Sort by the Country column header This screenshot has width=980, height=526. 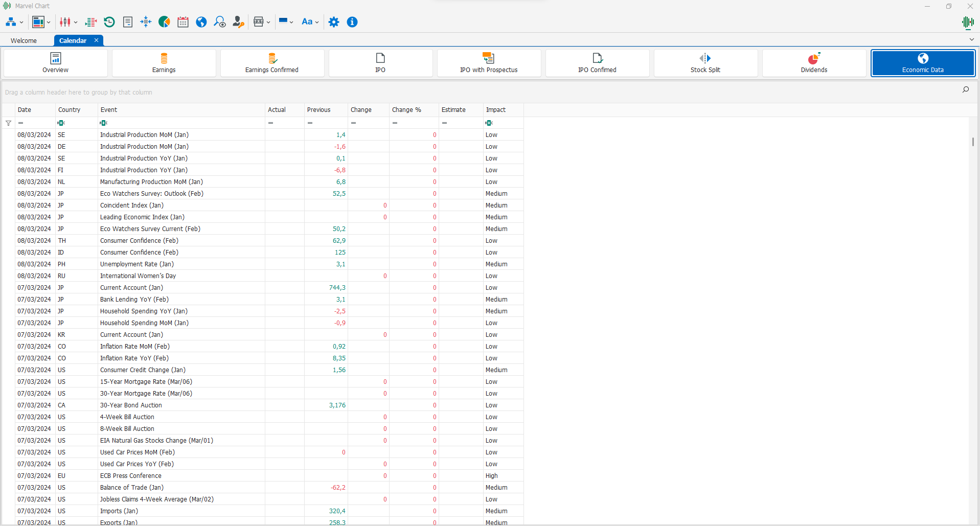(x=77, y=110)
